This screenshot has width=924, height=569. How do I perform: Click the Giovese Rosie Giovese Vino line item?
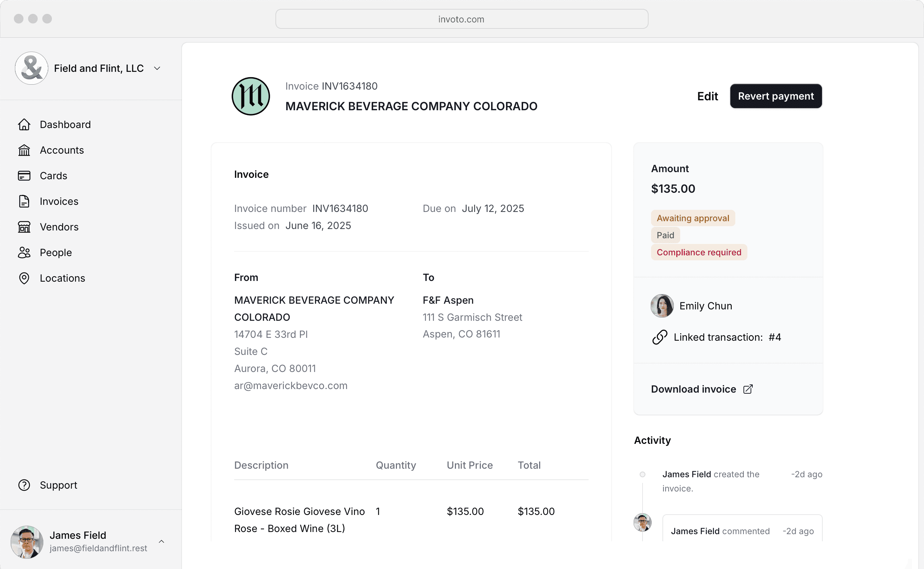point(299,520)
